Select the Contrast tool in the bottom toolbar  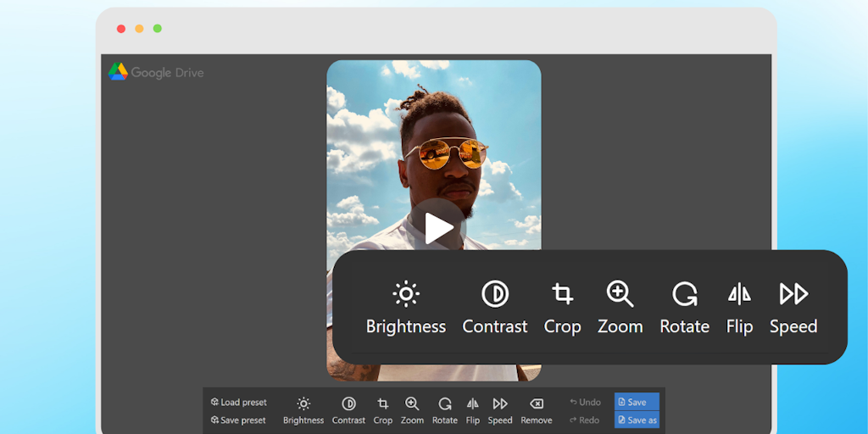[x=348, y=404]
